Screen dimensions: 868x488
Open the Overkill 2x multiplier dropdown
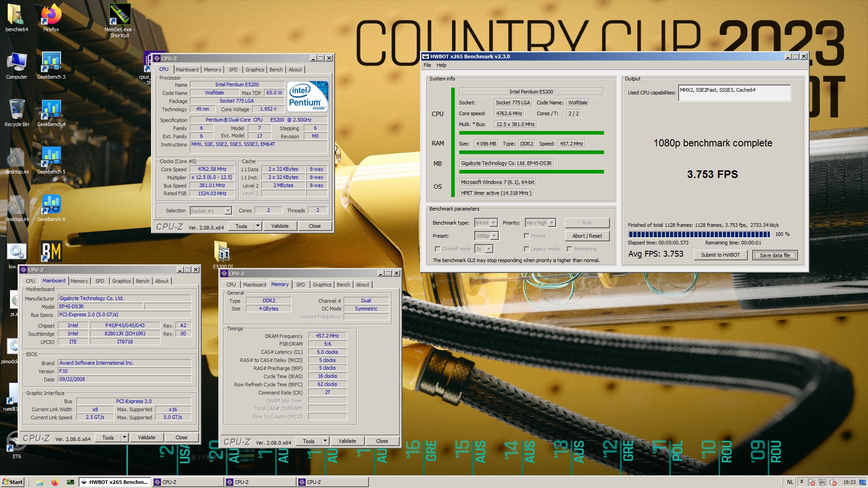point(483,249)
